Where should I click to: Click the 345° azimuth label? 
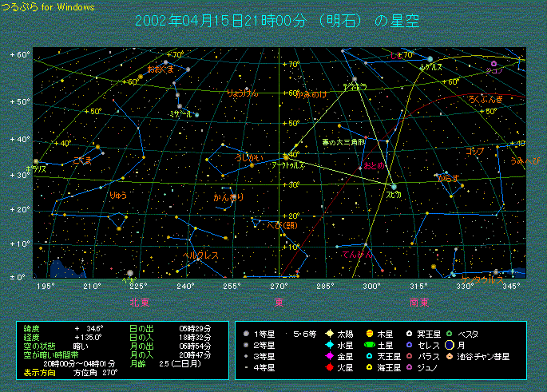point(511,287)
